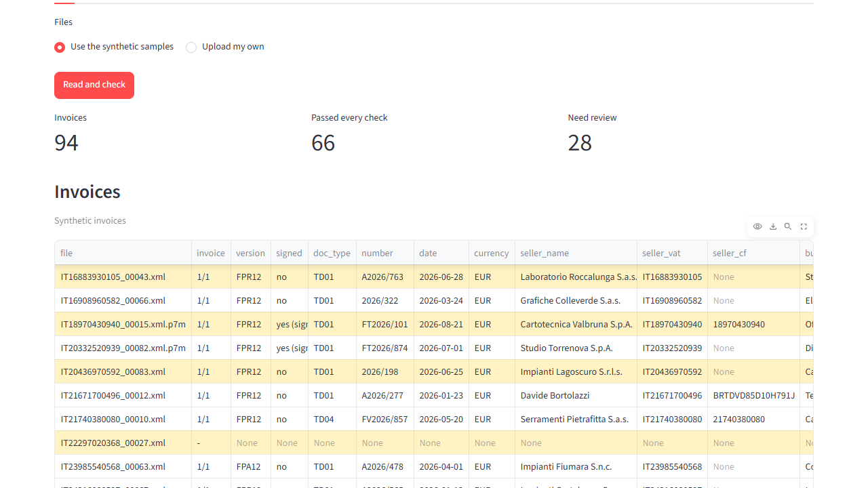Screen dimensions: 868x488
Task: Click seller 'Cartotecnica Valbruna S.p.A.' cell
Action: tap(576, 324)
